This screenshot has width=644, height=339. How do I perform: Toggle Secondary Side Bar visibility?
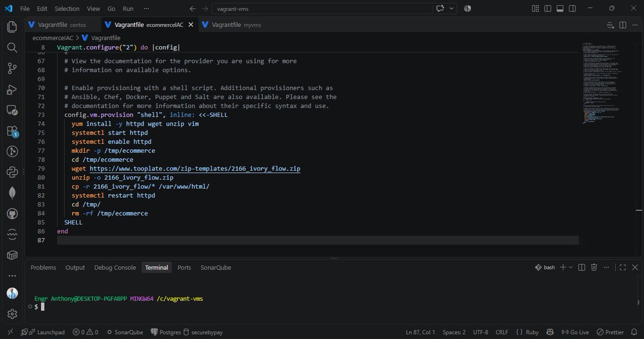point(573,9)
